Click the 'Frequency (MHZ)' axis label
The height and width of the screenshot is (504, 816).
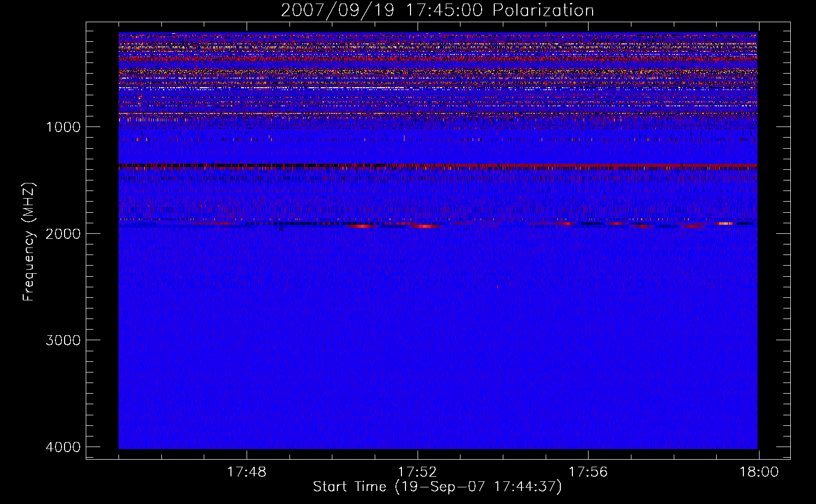tap(29, 242)
